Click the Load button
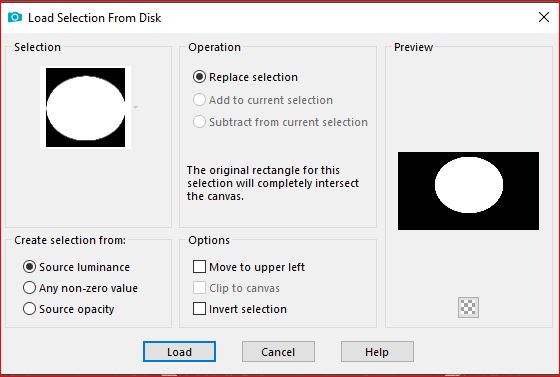 pyautogui.click(x=179, y=352)
